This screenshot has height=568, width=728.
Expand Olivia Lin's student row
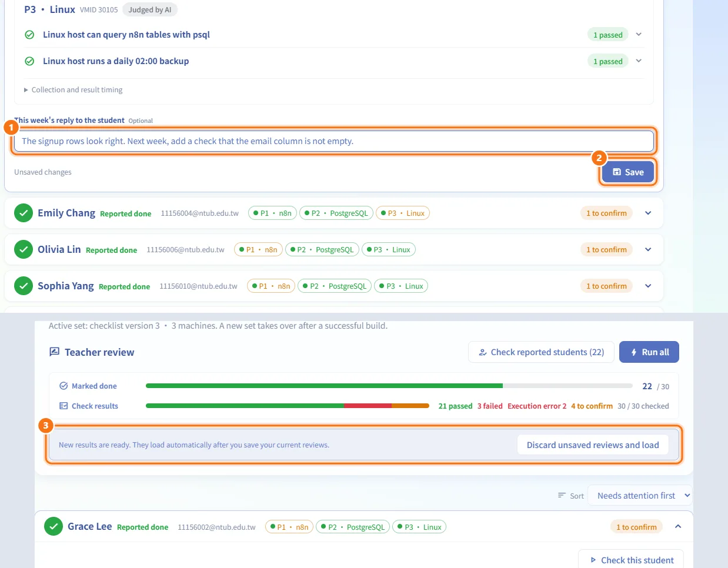coord(648,249)
